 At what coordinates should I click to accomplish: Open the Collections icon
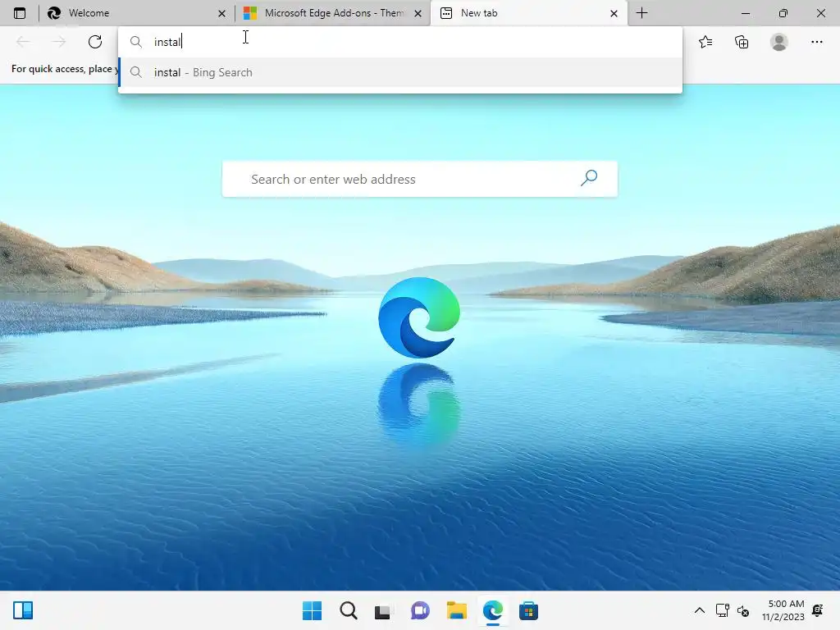pos(742,42)
